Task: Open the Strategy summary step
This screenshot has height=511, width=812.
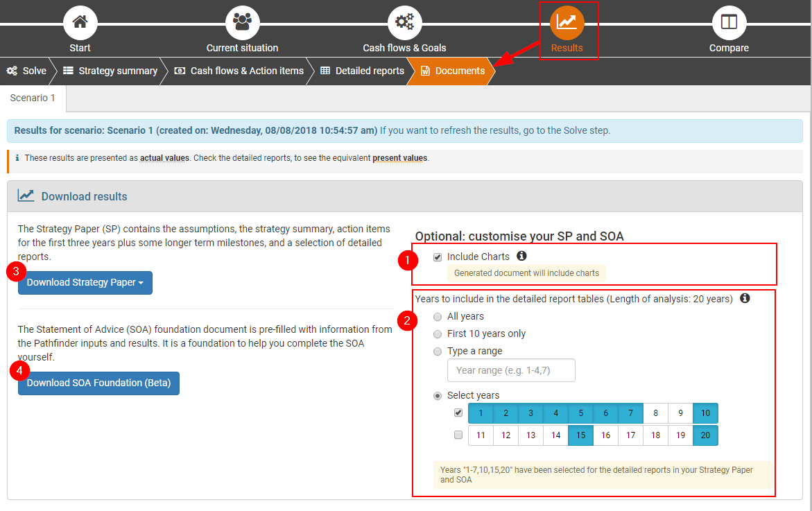Action: (110, 71)
